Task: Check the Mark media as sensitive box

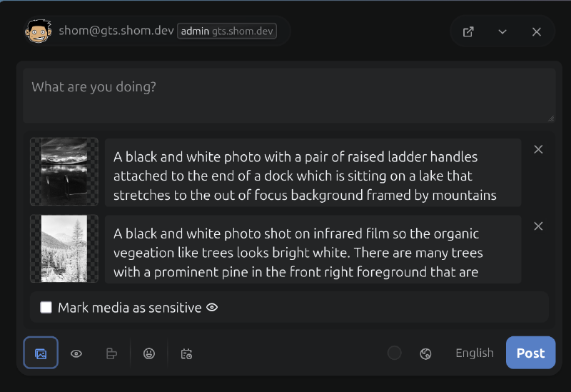Action: [46, 308]
